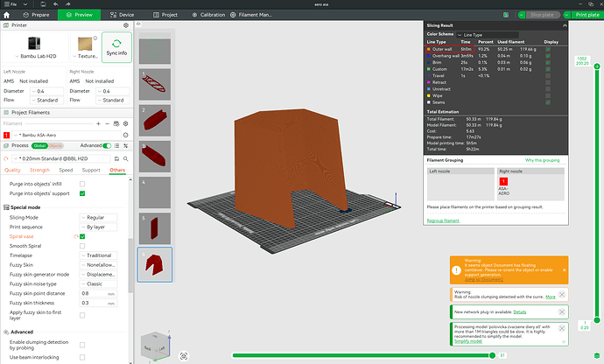Open Slicing Mode Regular dropdown
The width and height of the screenshot is (604, 364).
click(x=98, y=218)
